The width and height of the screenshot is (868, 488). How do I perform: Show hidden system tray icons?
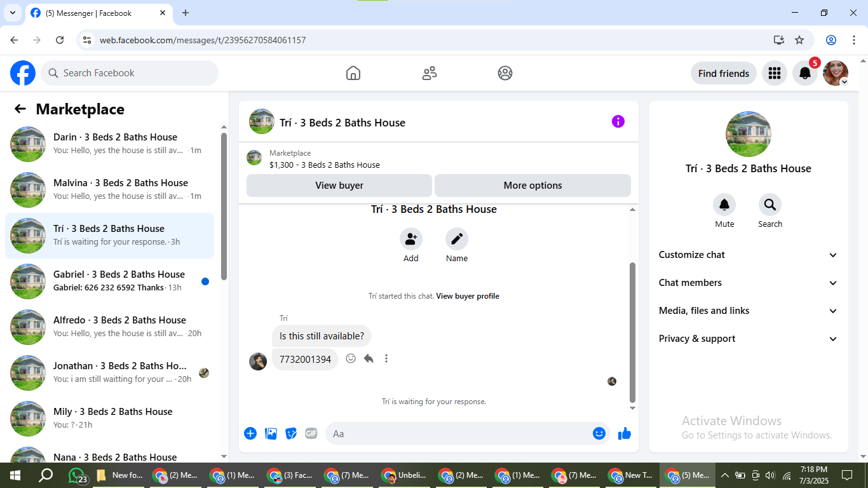724,475
